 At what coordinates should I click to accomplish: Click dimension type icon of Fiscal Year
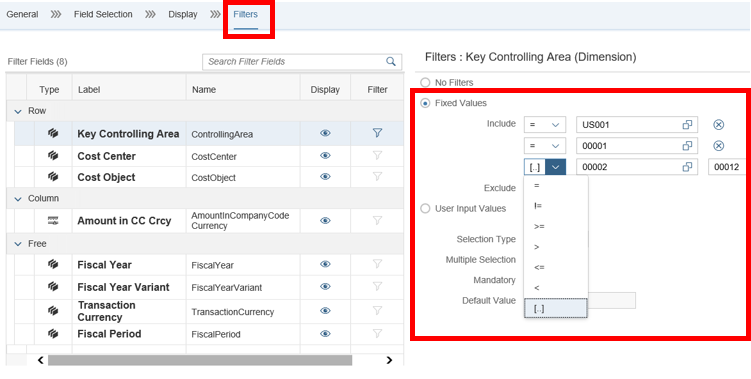(53, 264)
